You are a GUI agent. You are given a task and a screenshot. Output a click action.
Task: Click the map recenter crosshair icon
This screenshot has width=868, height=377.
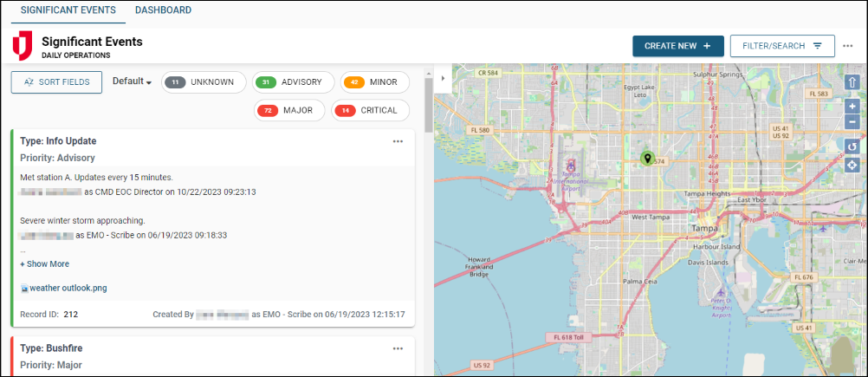[x=852, y=165]
